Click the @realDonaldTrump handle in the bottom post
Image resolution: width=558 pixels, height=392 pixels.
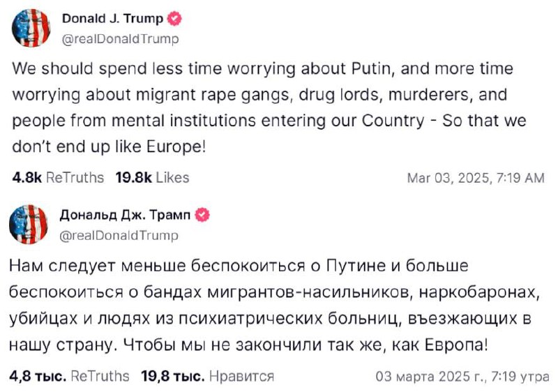(120, 236)
